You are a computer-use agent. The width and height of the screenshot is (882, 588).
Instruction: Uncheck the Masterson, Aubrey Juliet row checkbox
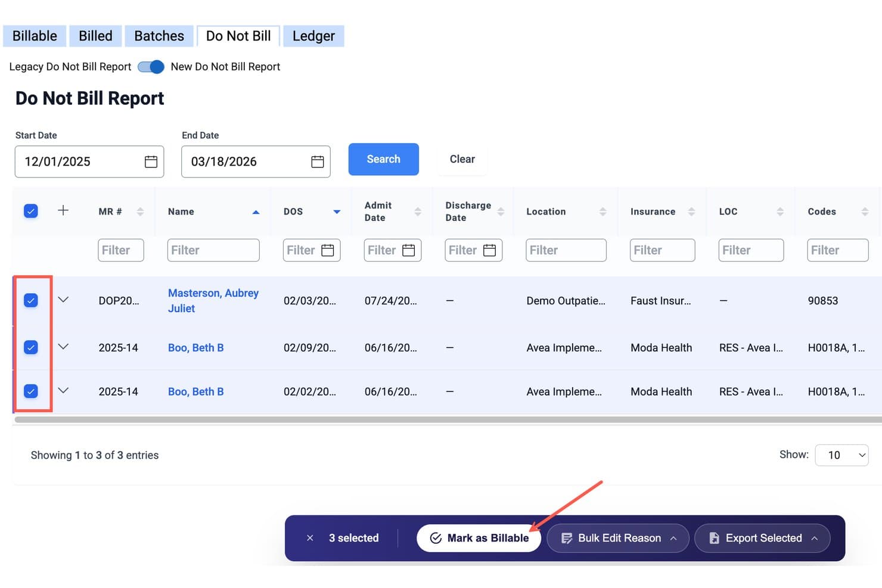[31, 300]
